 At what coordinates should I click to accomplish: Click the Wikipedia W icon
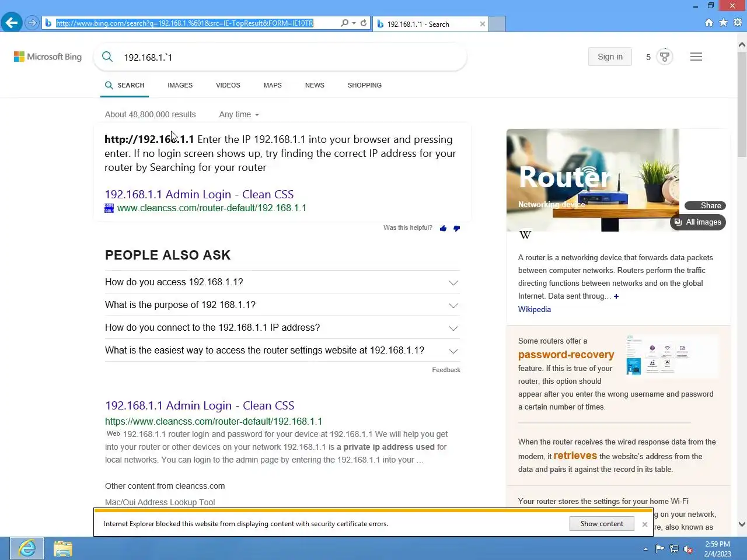tap(525, 235)
